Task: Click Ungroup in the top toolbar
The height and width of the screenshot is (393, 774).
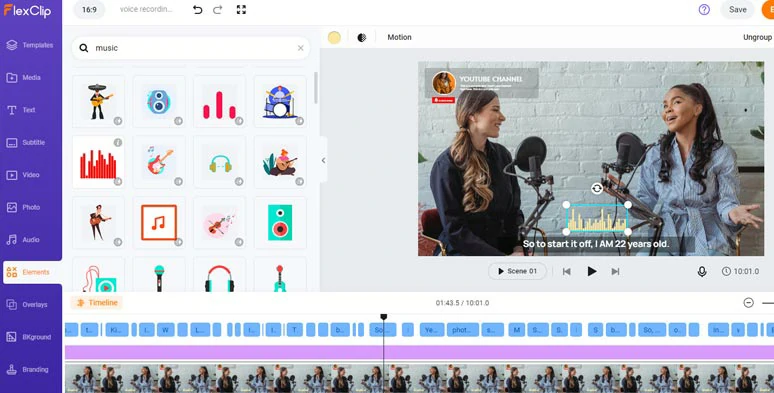Action: coord(757,38)
